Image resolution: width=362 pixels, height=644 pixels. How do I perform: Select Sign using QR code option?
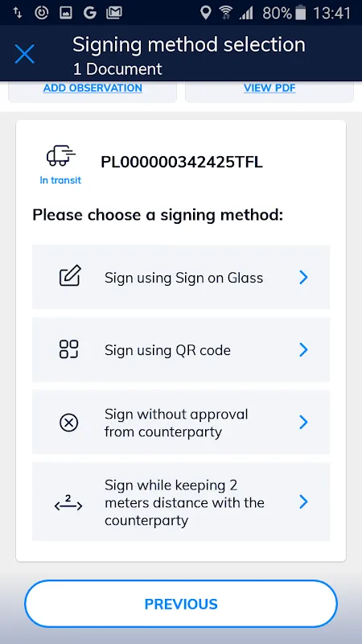(181, 349)
